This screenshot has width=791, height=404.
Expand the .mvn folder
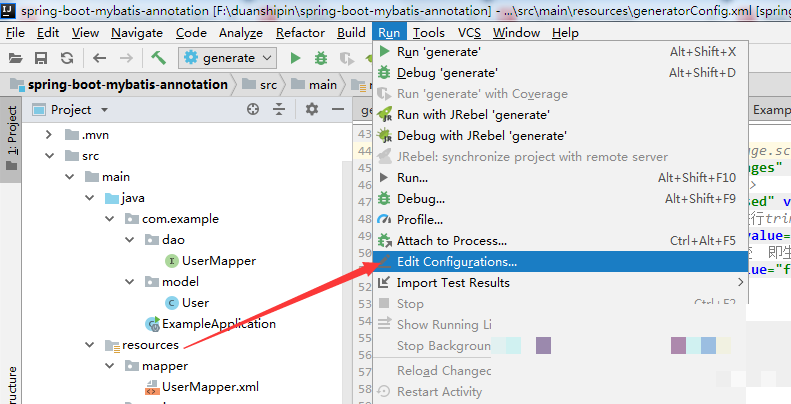(48, 135)
